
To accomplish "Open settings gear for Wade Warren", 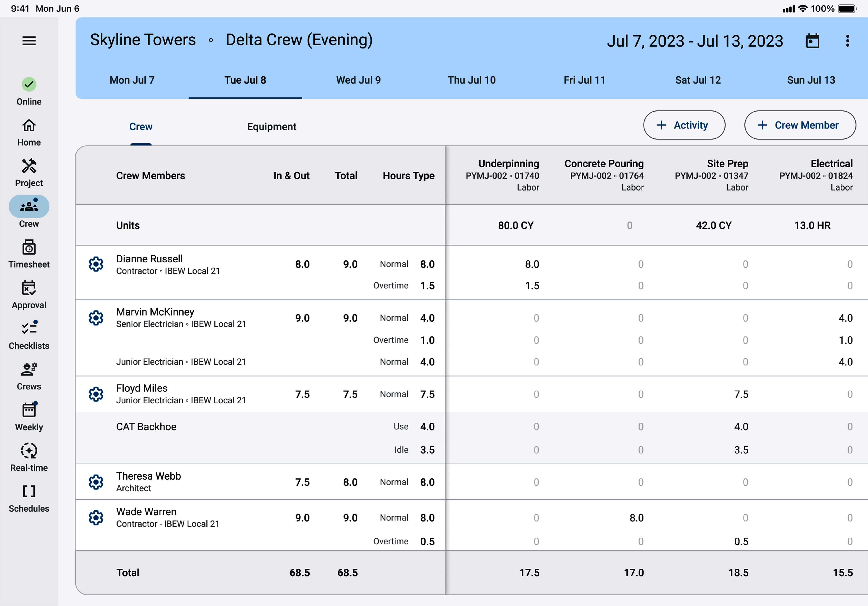I will 96,518.
